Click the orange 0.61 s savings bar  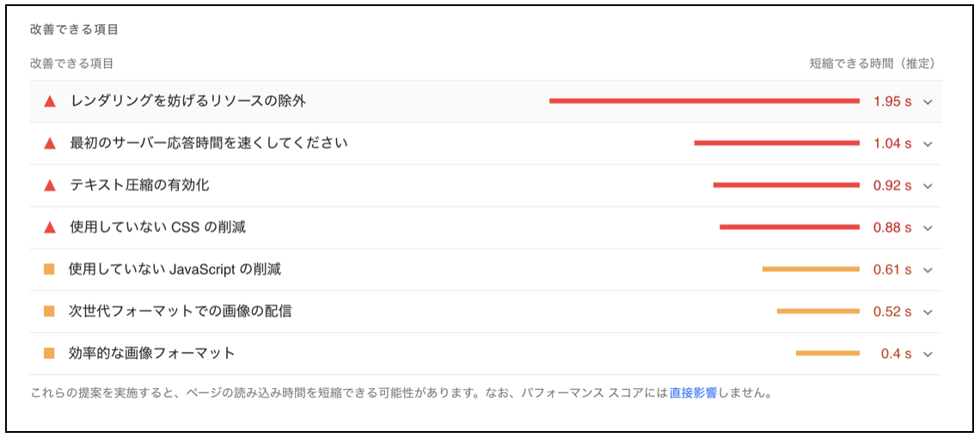[x=811, y=269]
